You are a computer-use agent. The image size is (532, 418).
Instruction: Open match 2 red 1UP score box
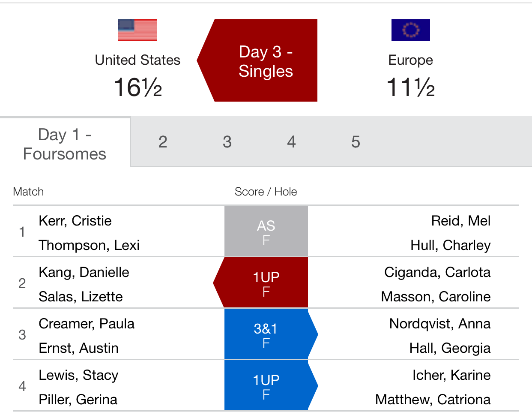tap(261, 283)
